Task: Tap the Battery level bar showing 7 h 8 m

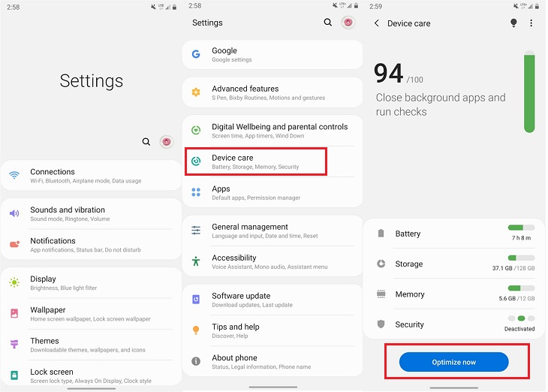Action: tap(521, 228)
